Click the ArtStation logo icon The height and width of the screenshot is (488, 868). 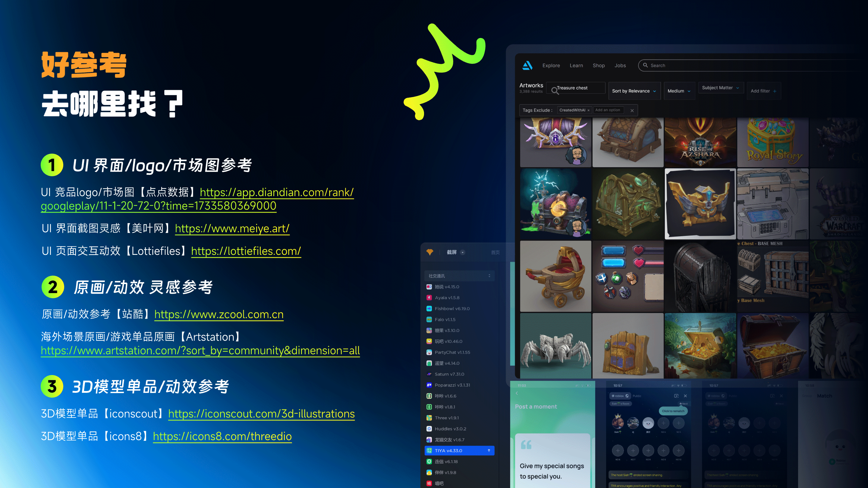[527, 65]
